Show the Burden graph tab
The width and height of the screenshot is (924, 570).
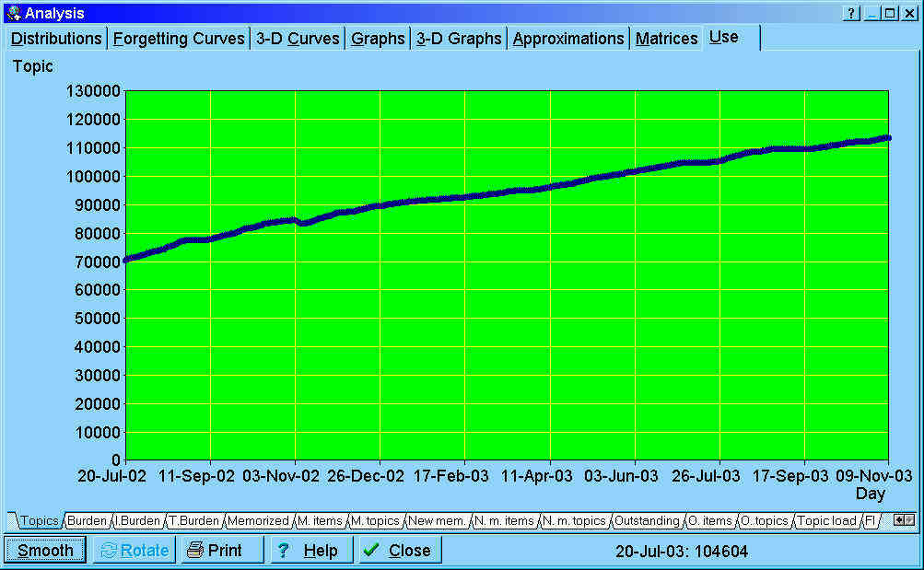pos(87,521)
